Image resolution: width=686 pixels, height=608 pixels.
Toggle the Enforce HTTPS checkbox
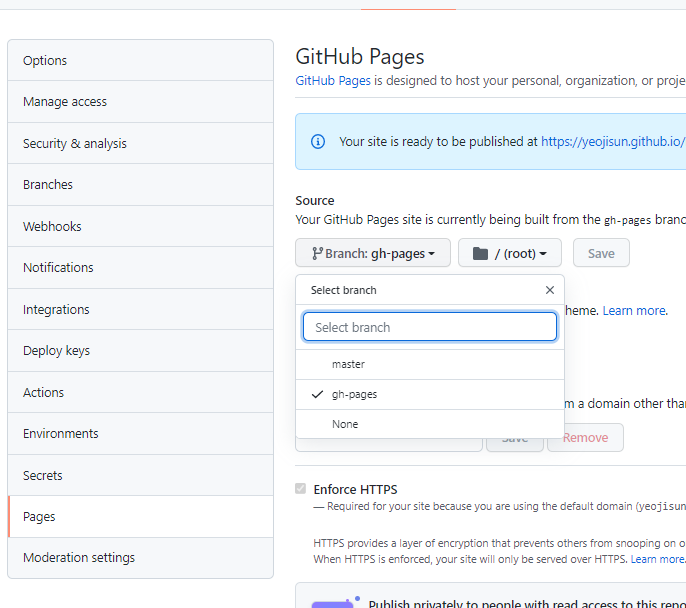click(x=301, y=489)
